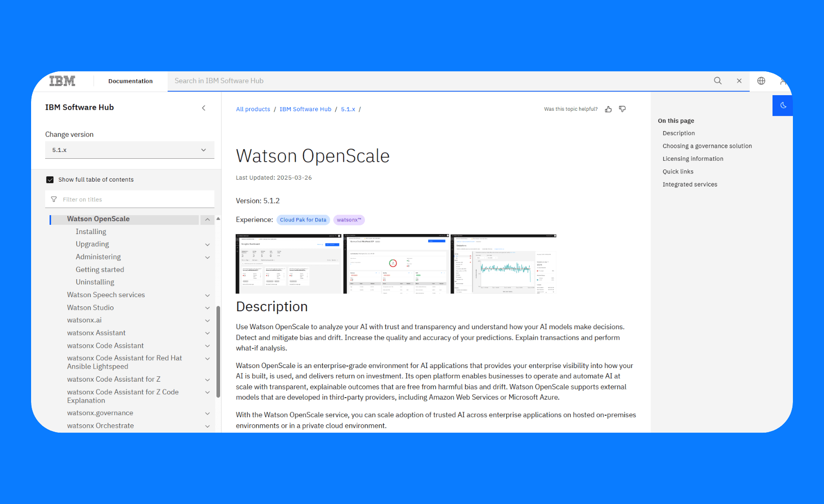The height and width of the screenshot is (504, 824).
Task: Select Installing in the tree
Action: (91, 232)
